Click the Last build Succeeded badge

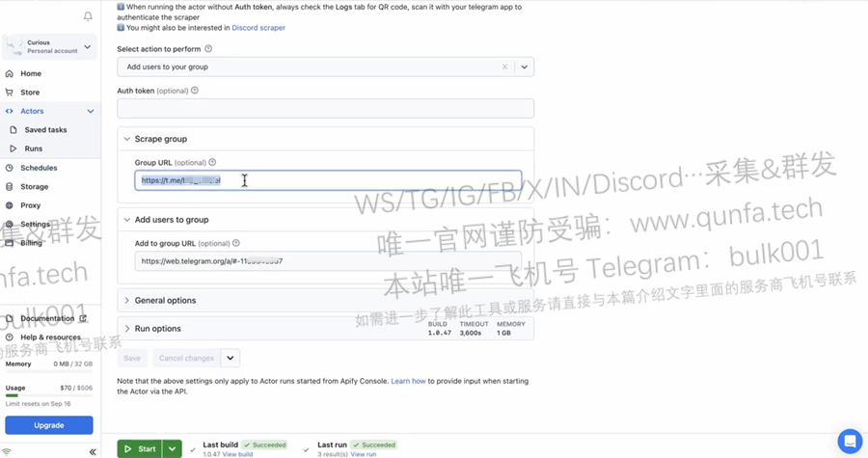(265, 445)
